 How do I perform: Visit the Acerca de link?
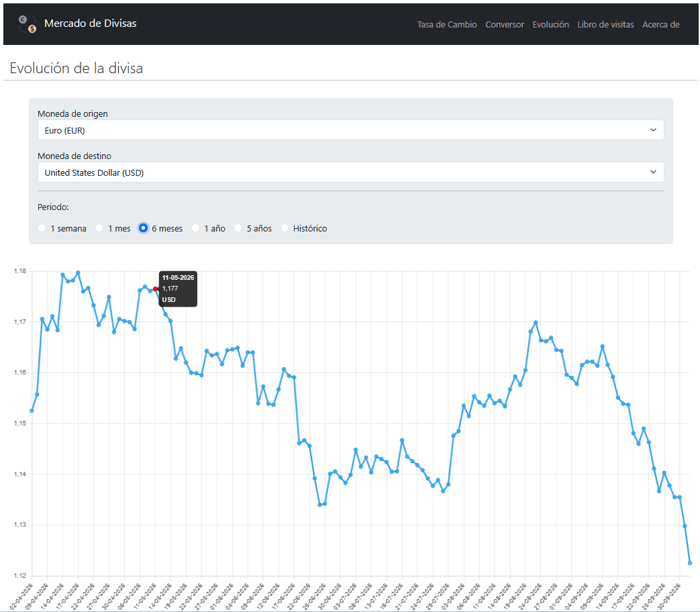[x=660, y=25]
